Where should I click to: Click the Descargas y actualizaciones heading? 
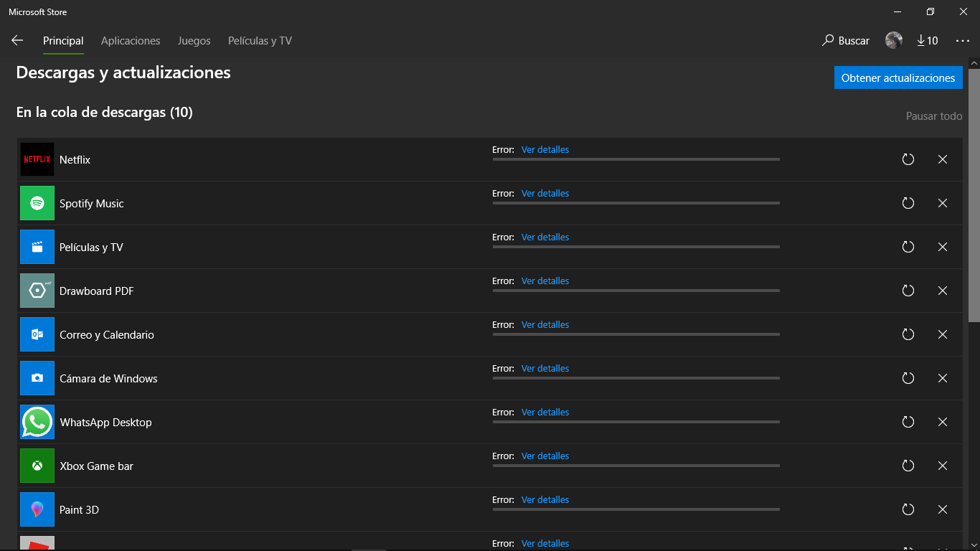point(123,72)
